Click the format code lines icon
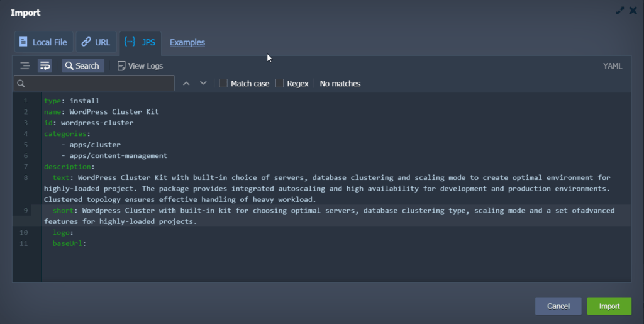The height and width of the screenshot is (324, 644). [x=25, y=65]
